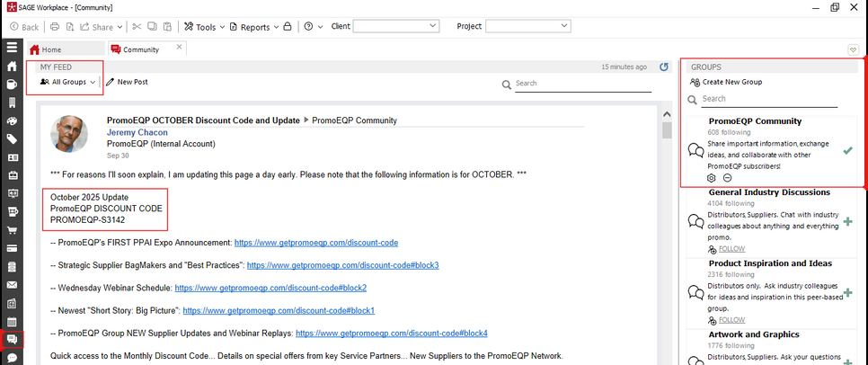
Task: Click the post title PromoEQP OCTOBER Discount Code
Action: 203,120
